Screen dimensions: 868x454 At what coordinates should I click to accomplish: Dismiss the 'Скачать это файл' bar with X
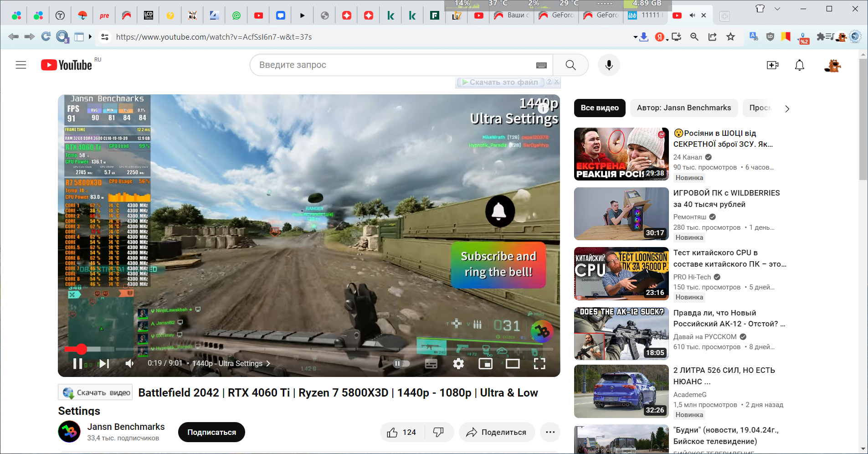coord(557,82)
